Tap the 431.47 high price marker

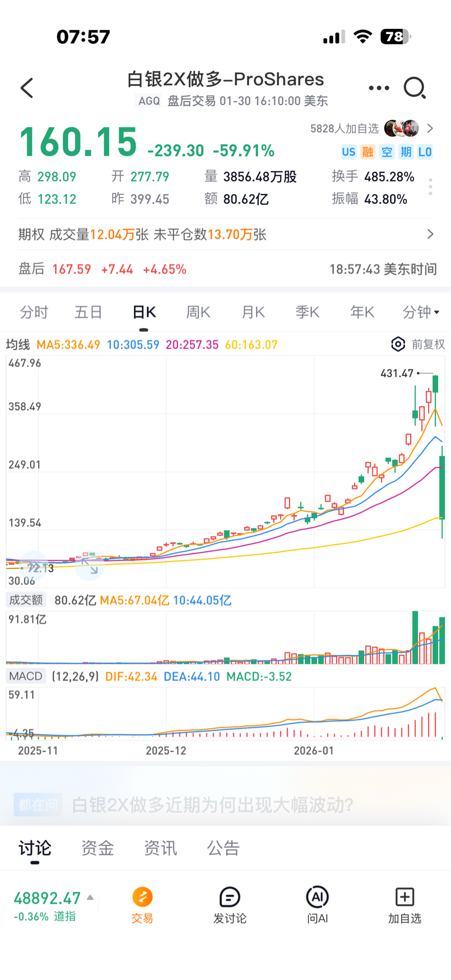tap(397, 373)
